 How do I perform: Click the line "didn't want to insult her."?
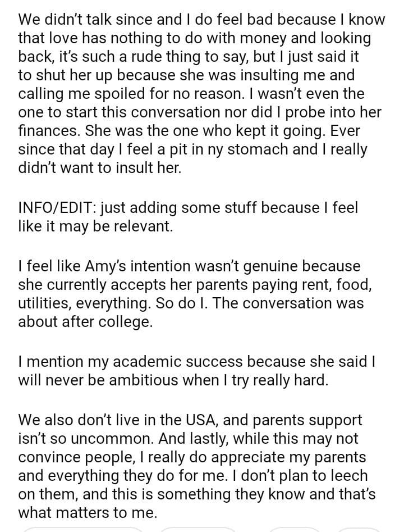[x=100, y=169]
